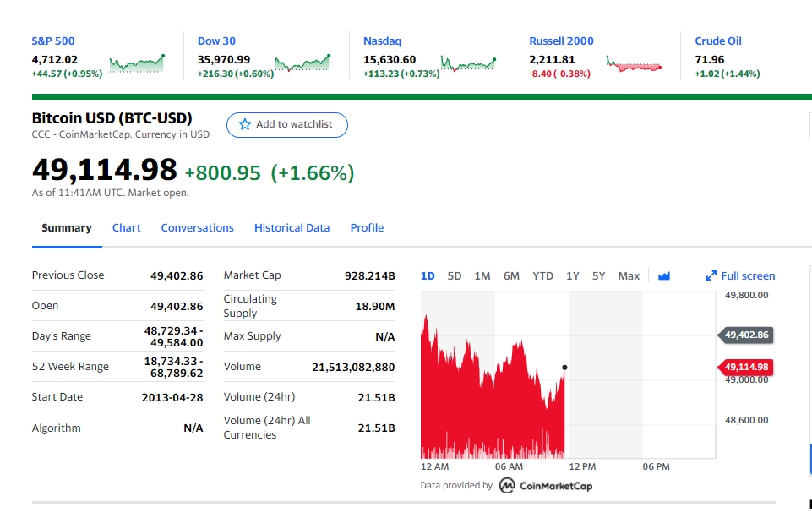This screenshot has height=518, width=812.
Task: Switch chart range to YTD
Action: [x=542, y=276]
